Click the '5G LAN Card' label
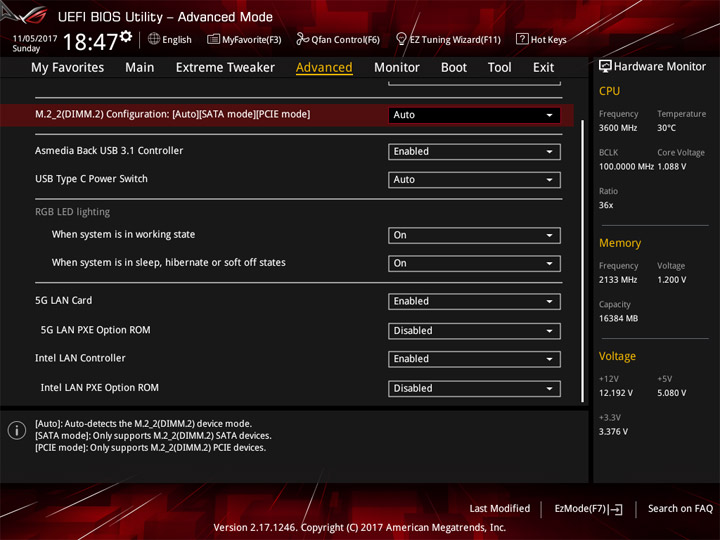This screenshot has width=720, height=540. (x=63, y=300)
